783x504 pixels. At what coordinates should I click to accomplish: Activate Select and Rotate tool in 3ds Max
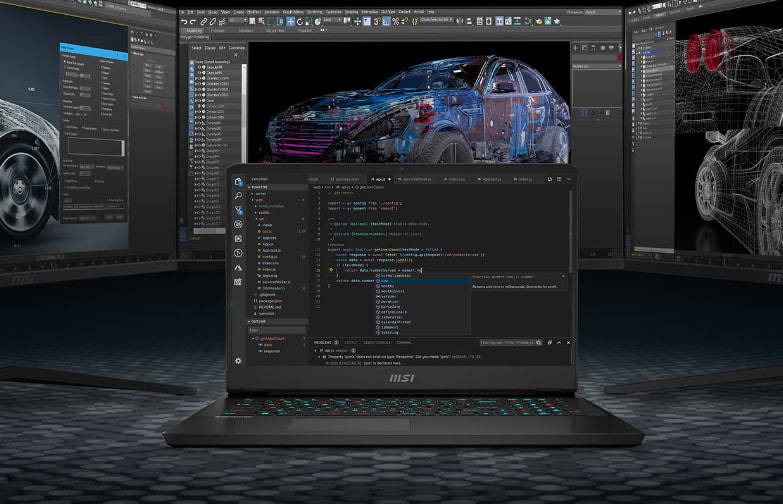(300, 21)
